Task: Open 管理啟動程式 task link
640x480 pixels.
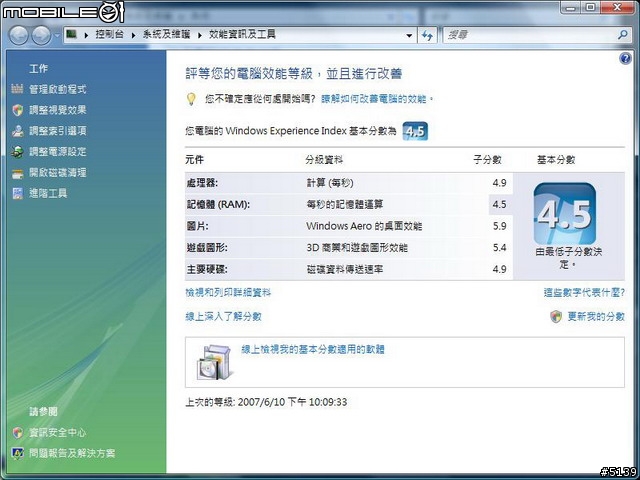Action: (x=58, y=89)
